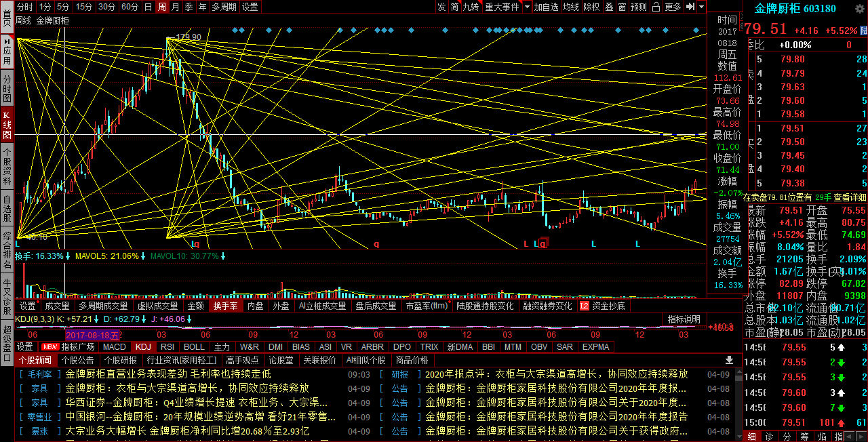Click date marker 2017-08-18,五 on timeline

[93, 335]
